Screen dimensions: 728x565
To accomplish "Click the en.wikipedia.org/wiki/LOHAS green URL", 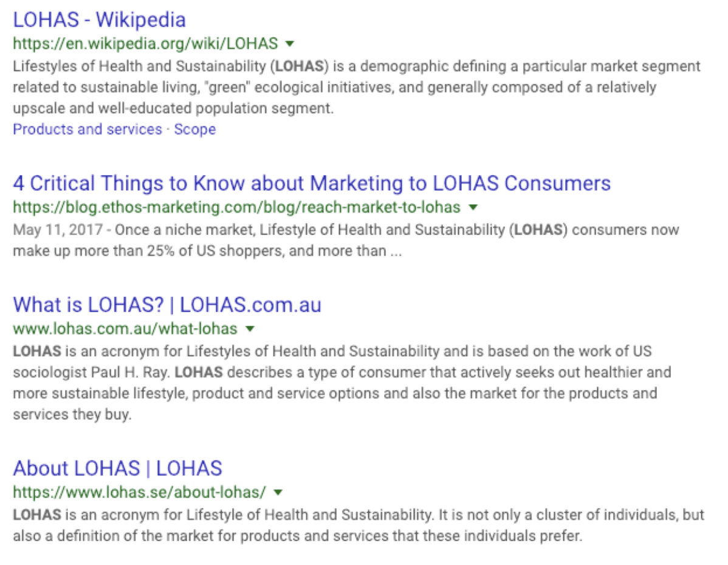I will coord(145,44).
